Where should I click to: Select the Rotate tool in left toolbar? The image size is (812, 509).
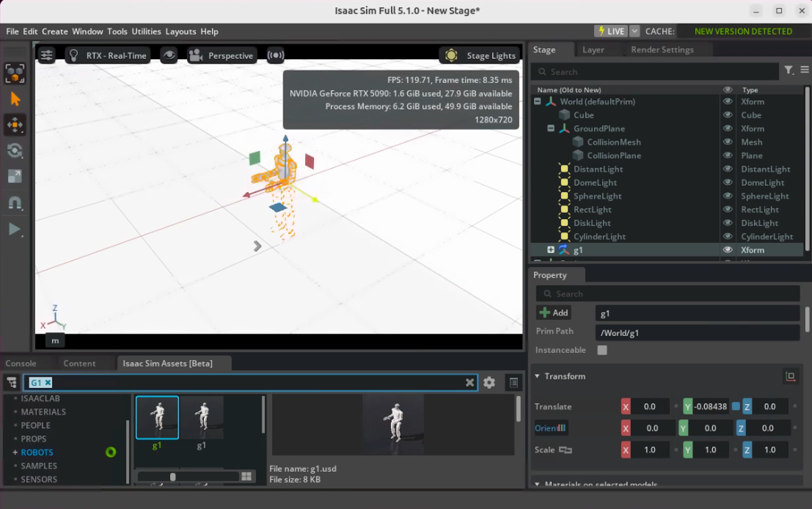[x=15, y=151]
